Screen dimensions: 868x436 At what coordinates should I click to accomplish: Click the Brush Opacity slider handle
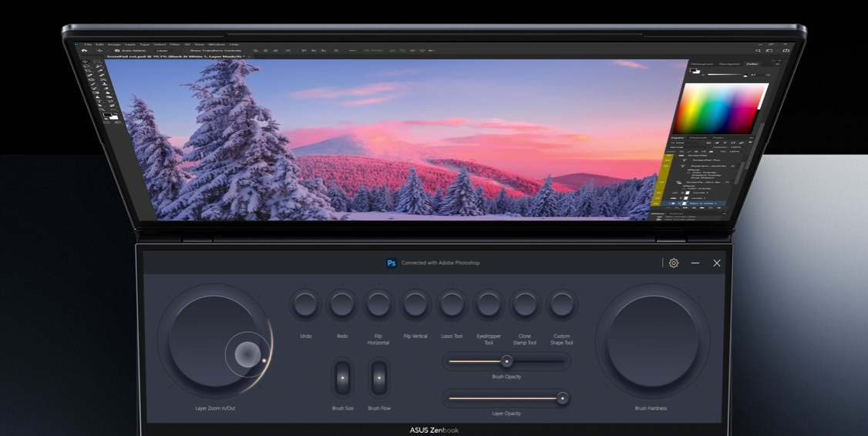pyautogui.click(x=506, y=361)
